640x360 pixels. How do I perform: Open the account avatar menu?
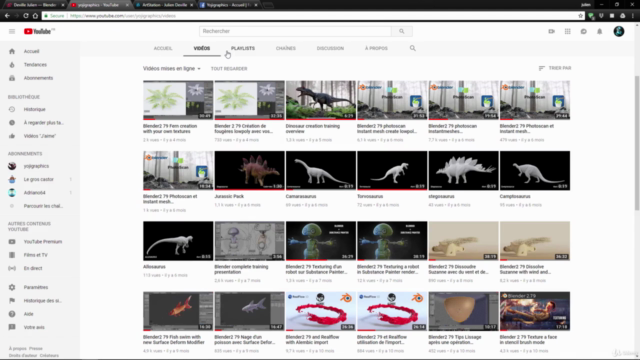pyautogui.click(x=619, y=31)
